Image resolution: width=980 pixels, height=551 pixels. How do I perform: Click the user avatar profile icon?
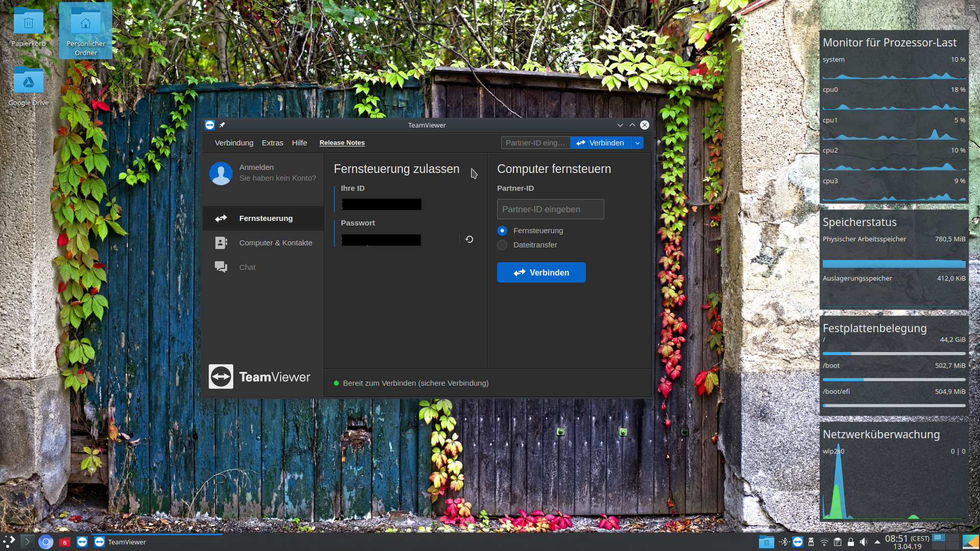coord(221,173)
